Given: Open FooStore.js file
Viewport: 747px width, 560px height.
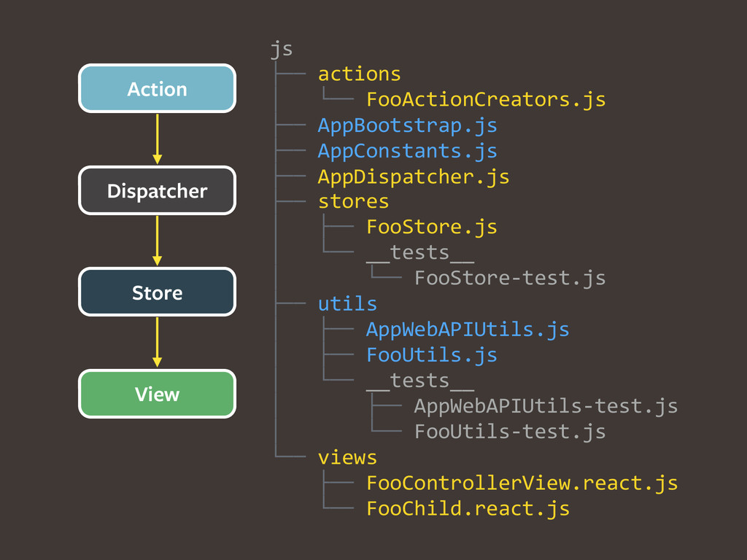Looking at the screenshot, I should pyautogui.click(x=431, y=227).
